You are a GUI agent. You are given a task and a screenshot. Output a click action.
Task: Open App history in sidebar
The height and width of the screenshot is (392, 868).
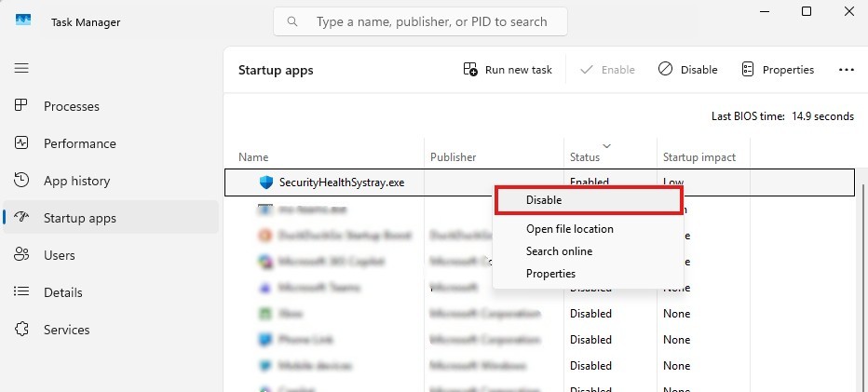pyautogui.click(x=111, y=181)
